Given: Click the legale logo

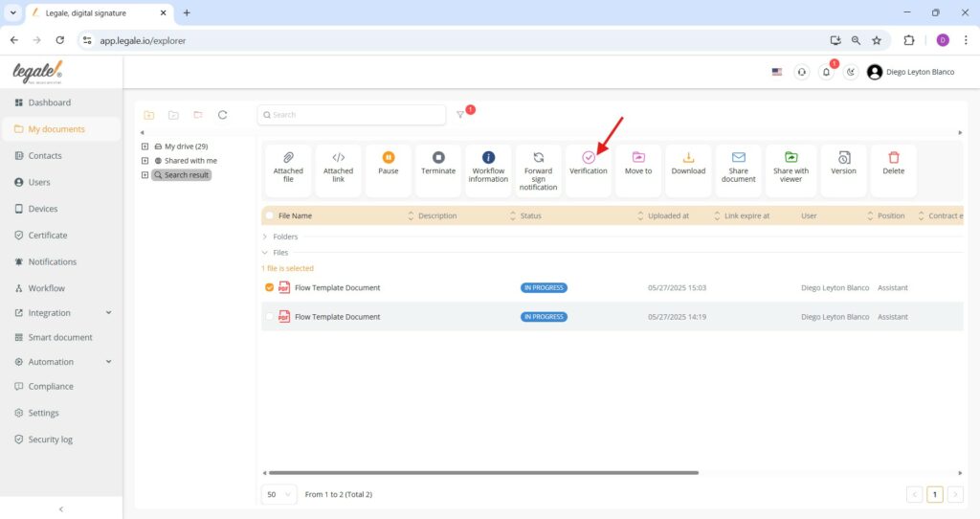Looking at the screenshot, I should pyautogui.click(x=37, y=72).
